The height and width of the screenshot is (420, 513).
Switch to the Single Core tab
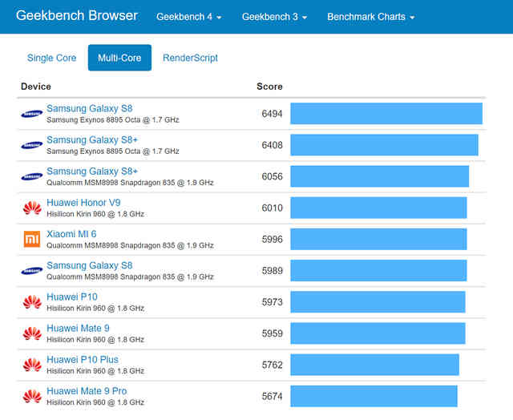(x=51, y=58)
